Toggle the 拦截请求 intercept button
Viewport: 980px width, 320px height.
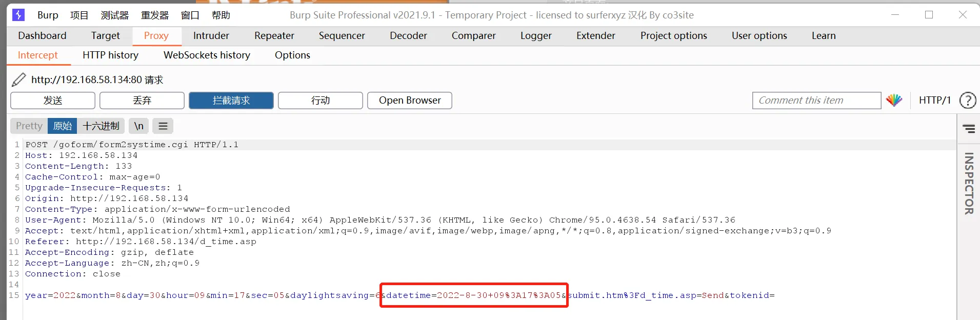click(x=231, y=101)
